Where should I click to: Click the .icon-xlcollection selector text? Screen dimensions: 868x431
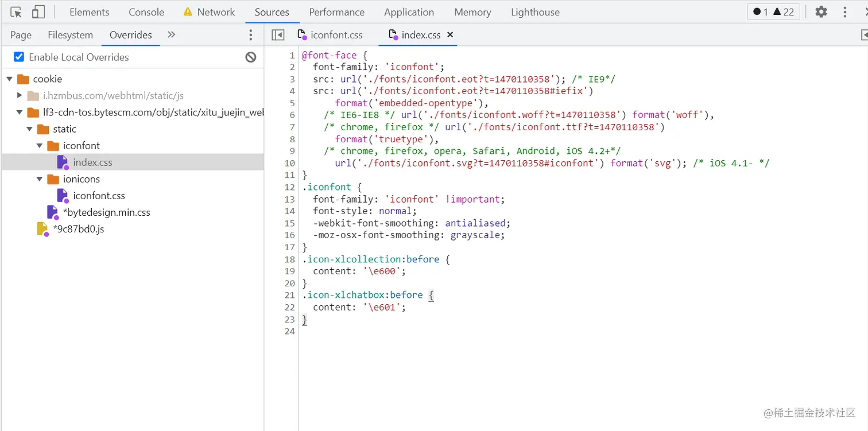pos(352,259)
